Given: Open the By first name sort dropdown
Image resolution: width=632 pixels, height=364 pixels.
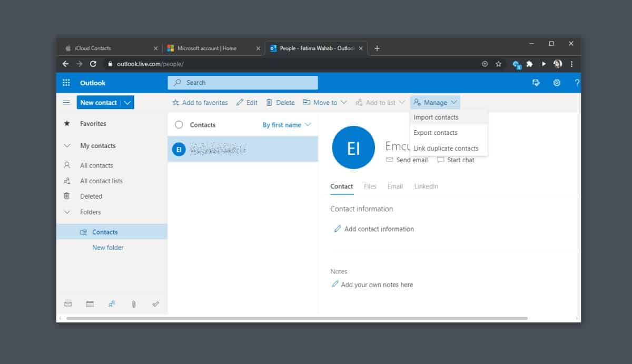Looking at the screenshot, I should pos(287,125).
